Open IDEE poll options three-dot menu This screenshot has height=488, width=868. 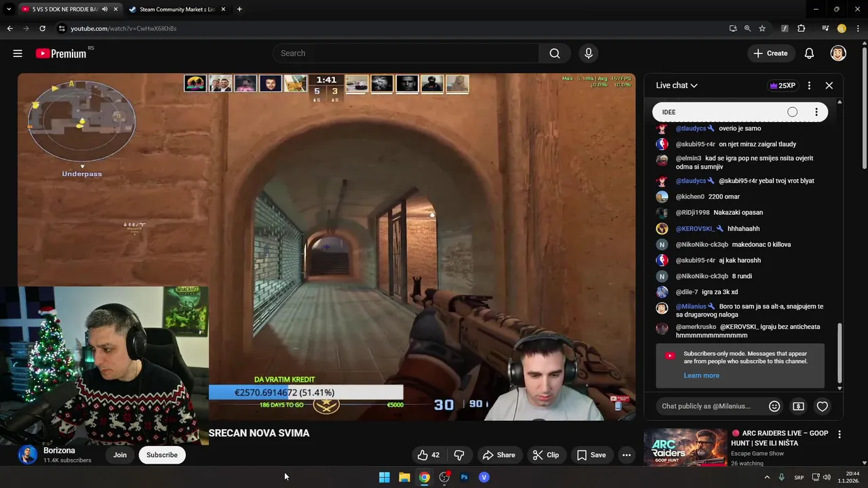pos(816,112)
